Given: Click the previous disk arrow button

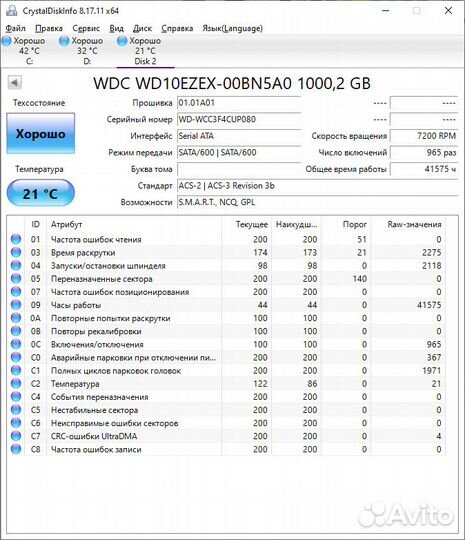Looking at the screenshot, I should (x=15, y=83).
